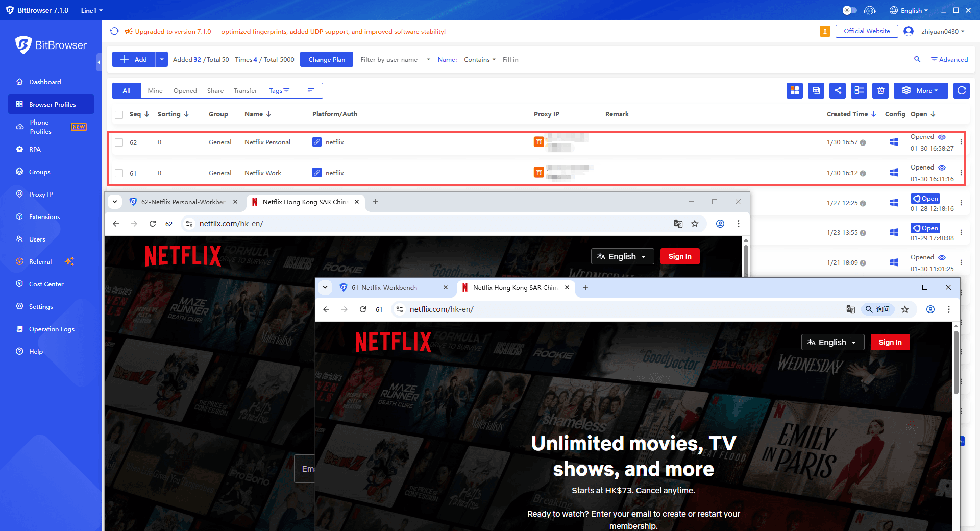Click the Change Plan button
The height and width of the screenshot is (531, 980).
coord(326,59)
